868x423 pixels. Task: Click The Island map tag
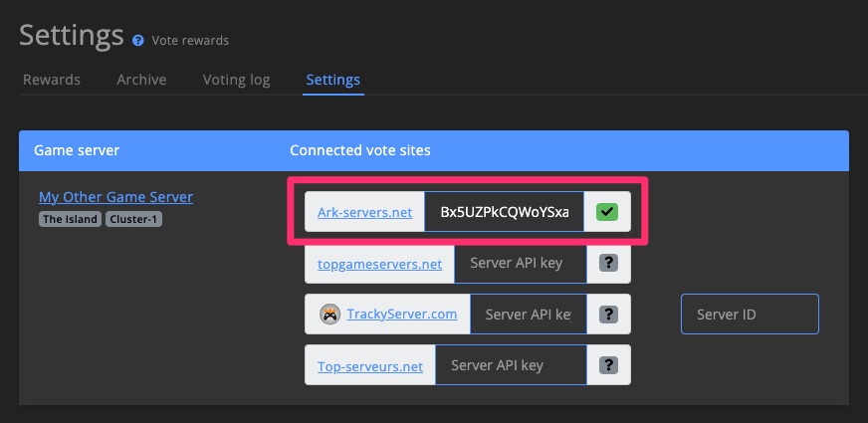click(x=71, y=219)
